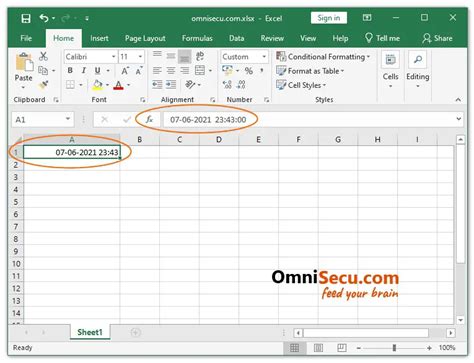Click the formula bar date value
474x363 pixels.
click(208, 120)
